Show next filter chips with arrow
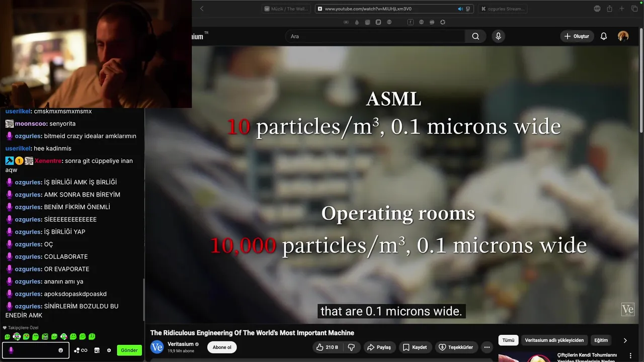644x362 pixels. 625,340
